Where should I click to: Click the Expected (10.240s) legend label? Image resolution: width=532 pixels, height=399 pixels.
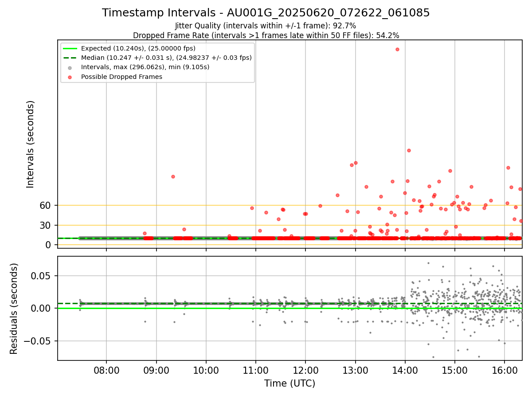tap(138, 48)
